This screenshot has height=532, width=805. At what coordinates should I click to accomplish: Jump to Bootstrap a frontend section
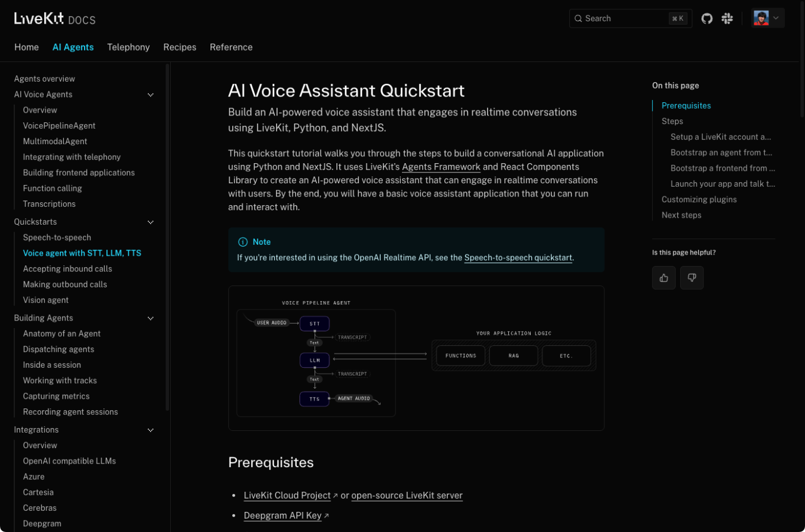point(723,168)
